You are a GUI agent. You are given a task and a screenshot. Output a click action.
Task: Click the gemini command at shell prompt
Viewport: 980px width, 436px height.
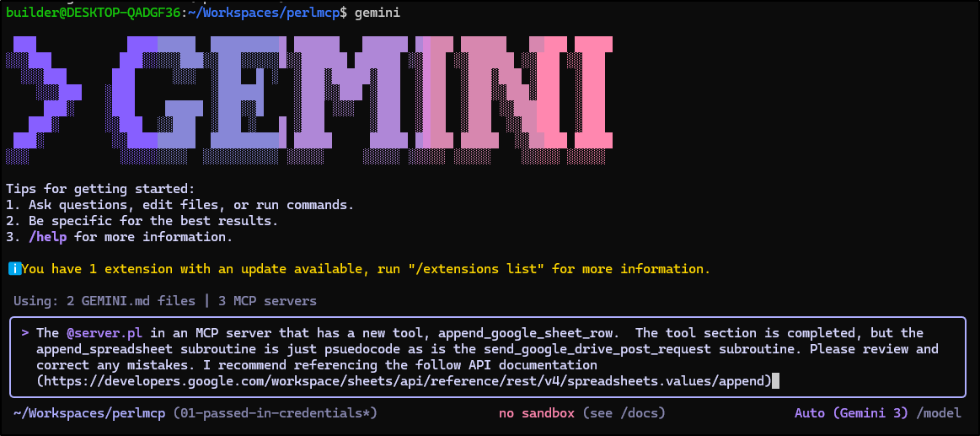[378, 13]
